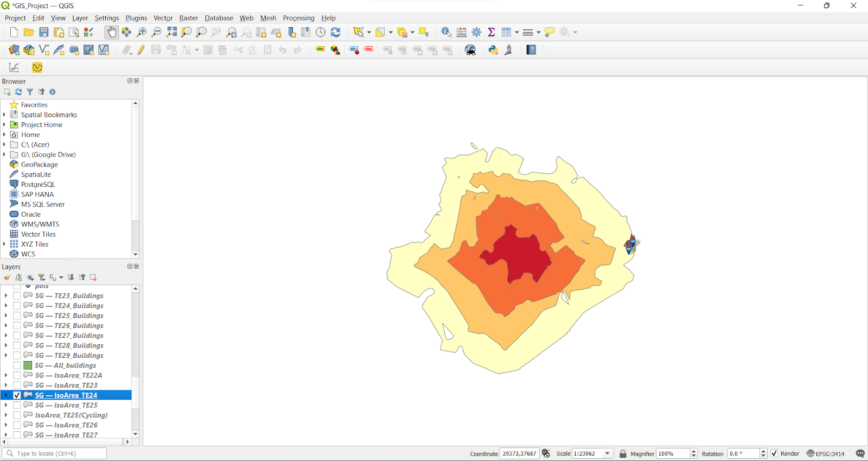868x461 pixels.
Task: Enable the SG — All_buildings layer checkbox
Action: (17, 365)
